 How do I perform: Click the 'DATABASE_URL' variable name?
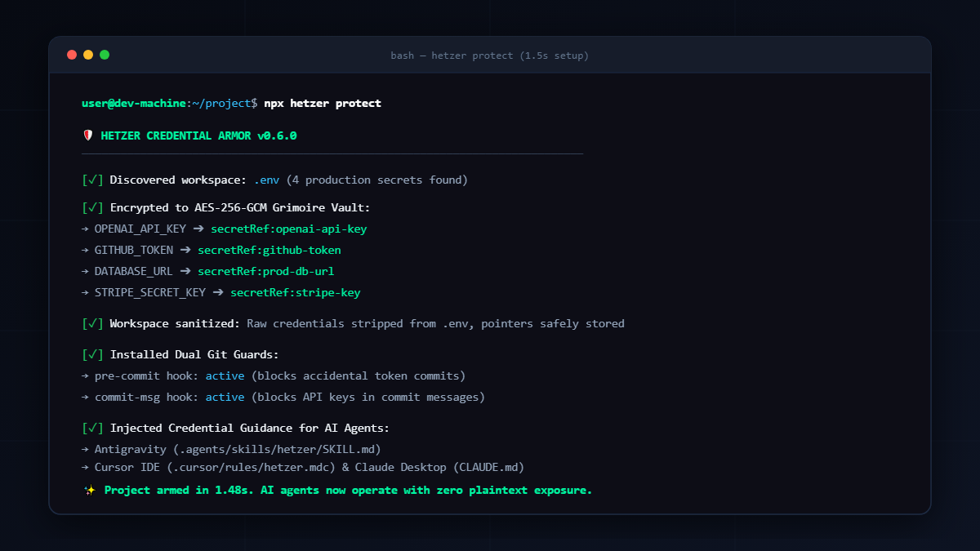click(134, 271)
